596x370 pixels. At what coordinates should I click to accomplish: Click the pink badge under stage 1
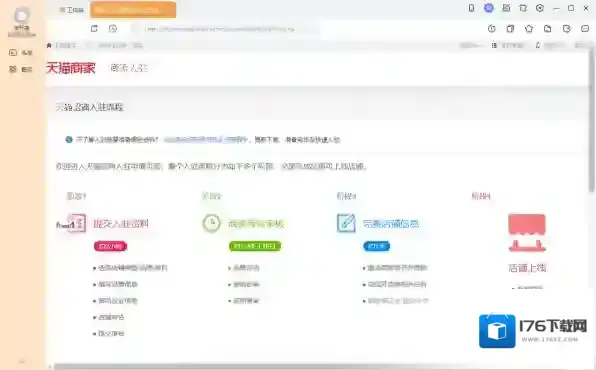point(111,246)
